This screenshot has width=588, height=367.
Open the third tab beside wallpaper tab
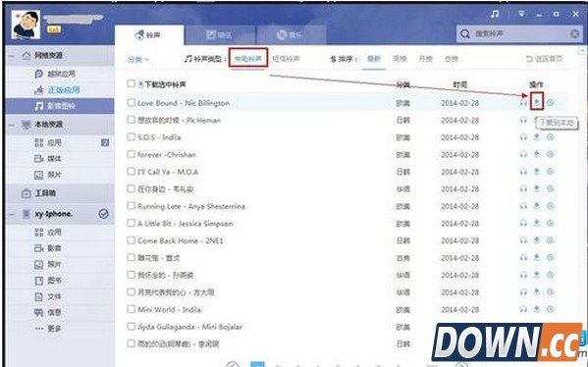291,35
